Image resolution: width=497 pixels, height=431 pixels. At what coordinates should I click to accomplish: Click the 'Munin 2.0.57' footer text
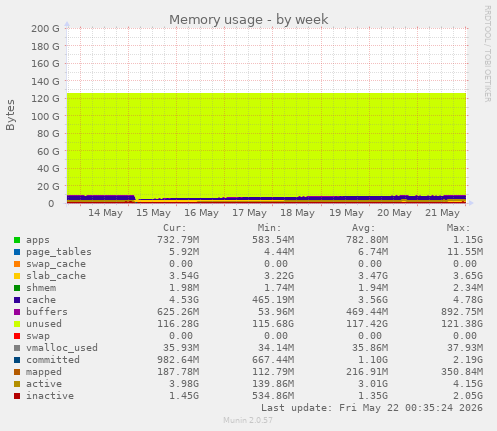248,420
